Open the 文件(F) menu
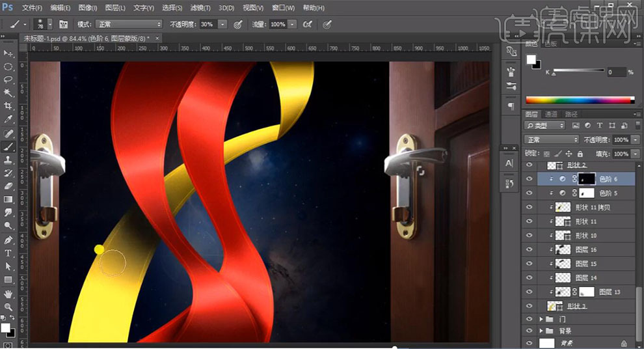Viewport: 644px width, 349px height. pyautogui.click(x=32, y=8)
